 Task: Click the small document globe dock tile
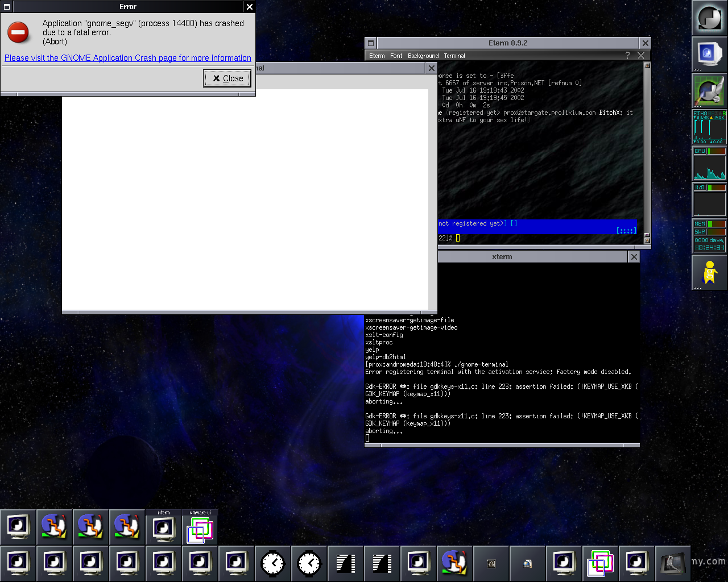point(528,564)
